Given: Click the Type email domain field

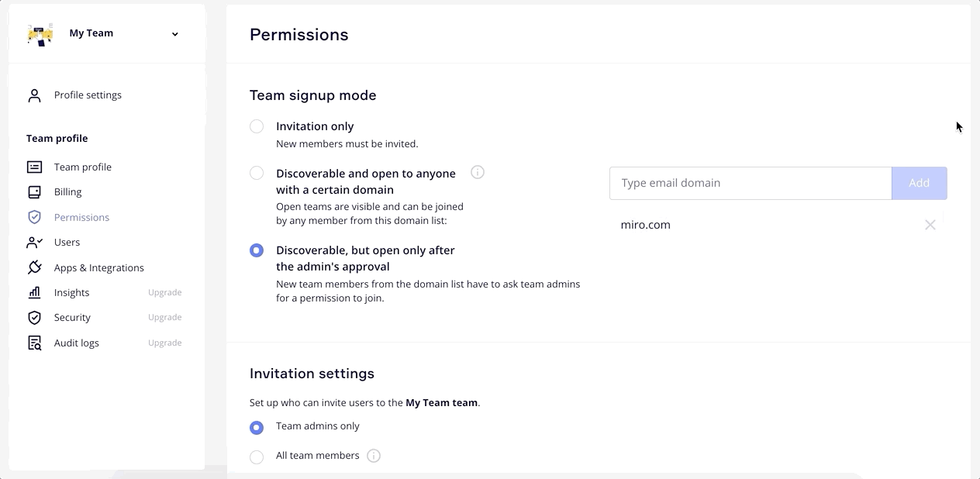Looking at the screenshot, I should click(750, 184).
